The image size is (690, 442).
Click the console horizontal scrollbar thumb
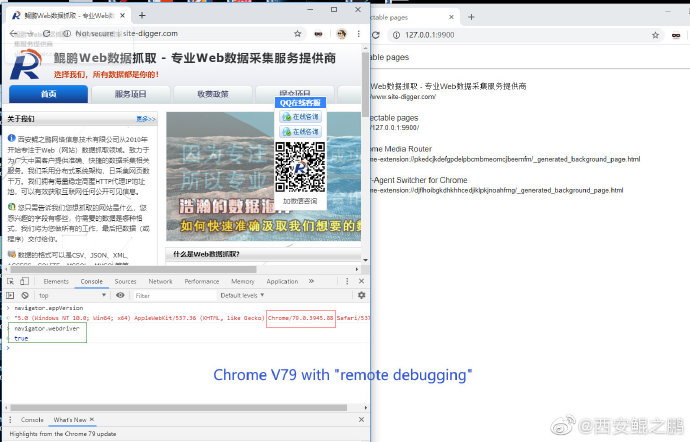[x=178, y=408]
